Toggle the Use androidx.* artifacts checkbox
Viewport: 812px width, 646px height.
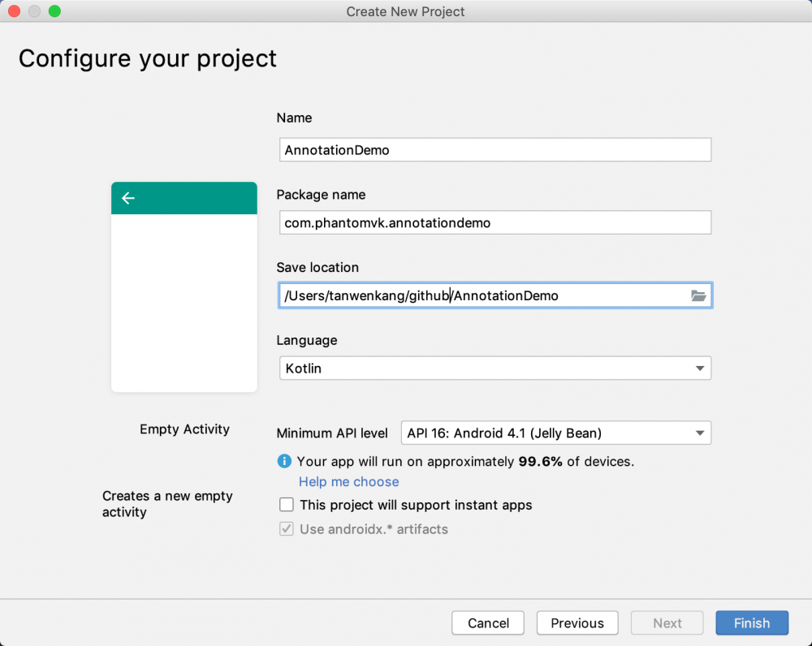coord(287,529)
